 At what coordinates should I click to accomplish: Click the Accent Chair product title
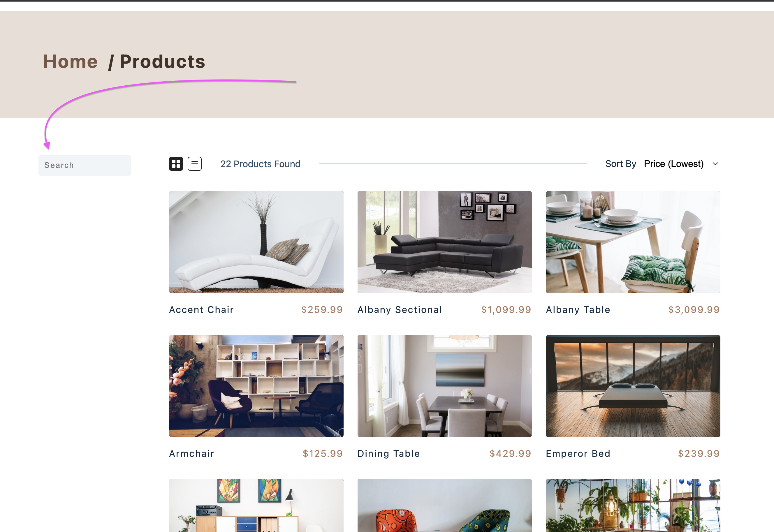tap(201, 310)
